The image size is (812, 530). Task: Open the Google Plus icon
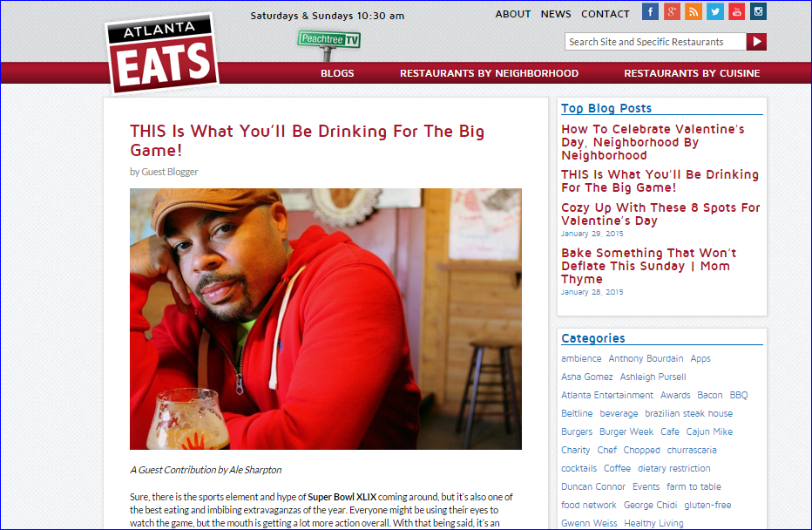point(673,11)
